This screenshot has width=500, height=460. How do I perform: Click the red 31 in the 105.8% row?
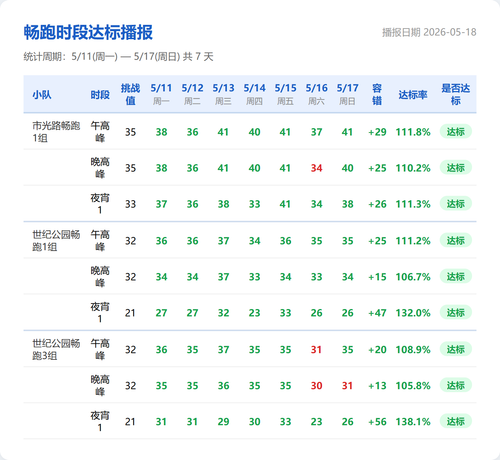(347, 386)
